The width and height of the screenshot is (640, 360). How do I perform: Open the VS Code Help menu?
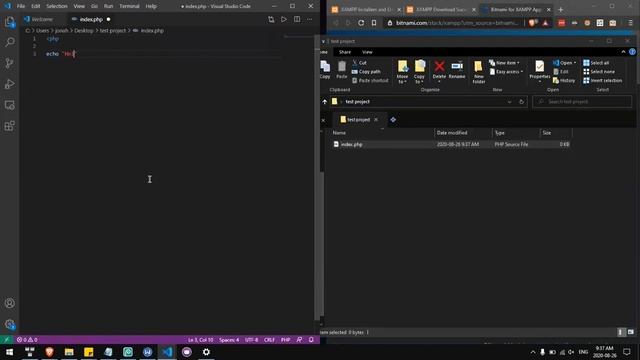(x=151, y=6)
